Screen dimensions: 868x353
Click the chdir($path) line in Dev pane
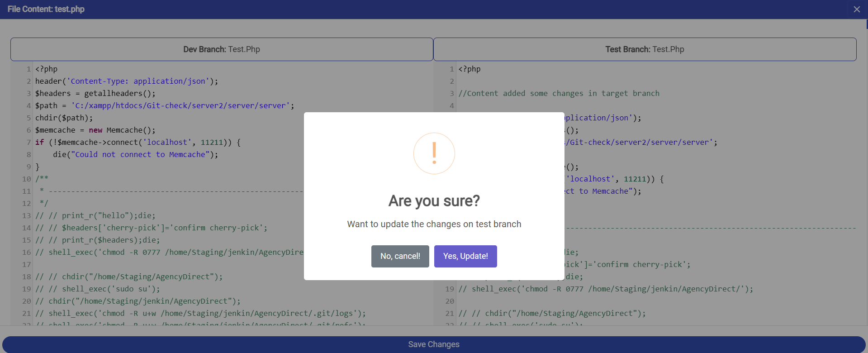64,118
